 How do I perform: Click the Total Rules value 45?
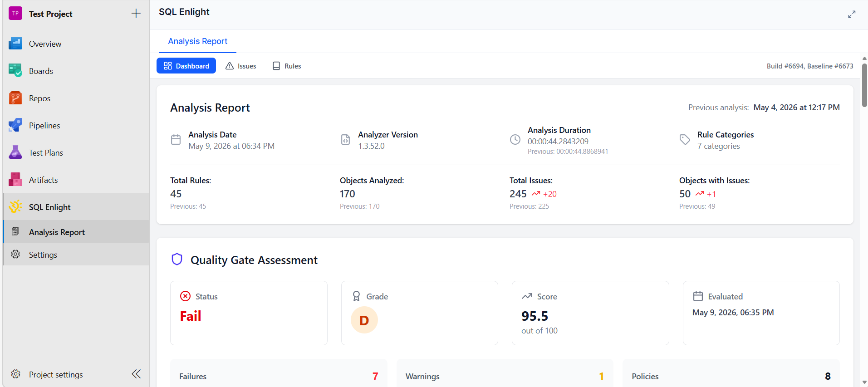(x=176, y=194)
